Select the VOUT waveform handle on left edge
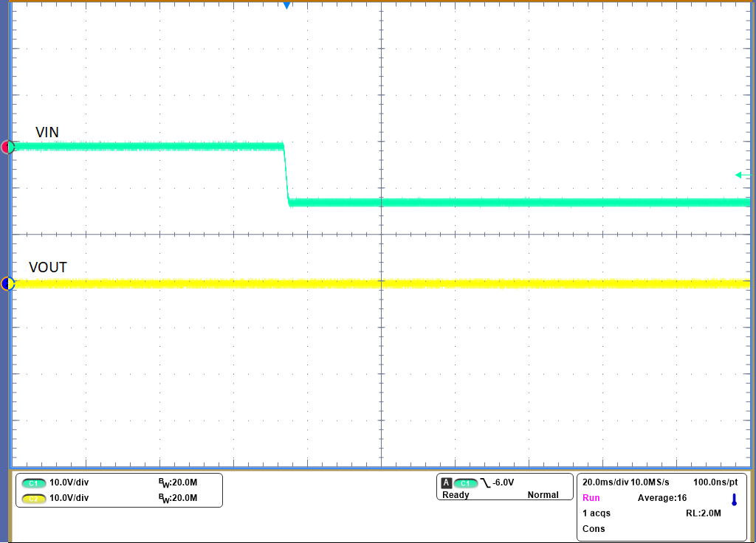 tap(6, 283)
